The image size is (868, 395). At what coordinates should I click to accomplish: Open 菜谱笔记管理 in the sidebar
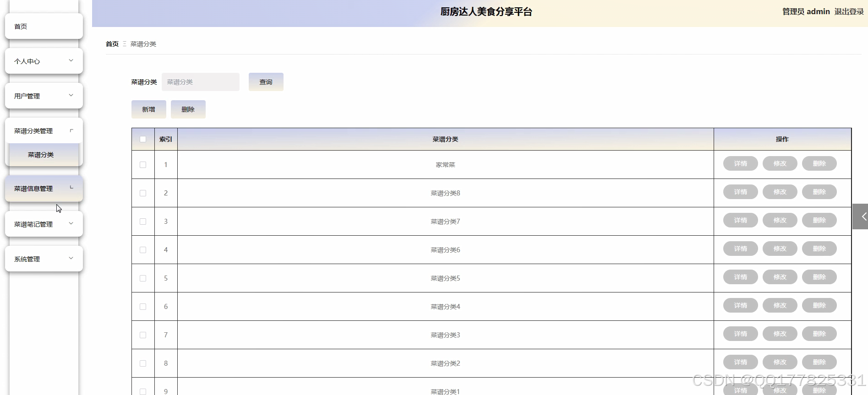click(x=44, y=224)
